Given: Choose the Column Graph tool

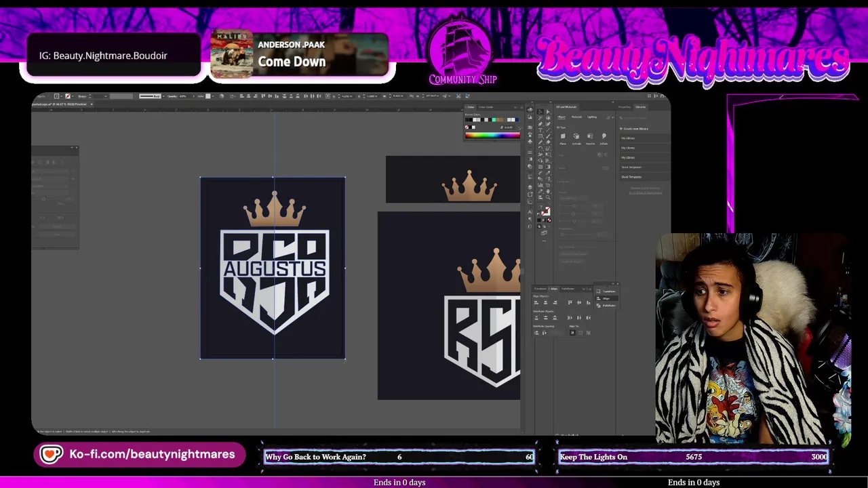Looking at the screenshot, I should click(540, 185).
